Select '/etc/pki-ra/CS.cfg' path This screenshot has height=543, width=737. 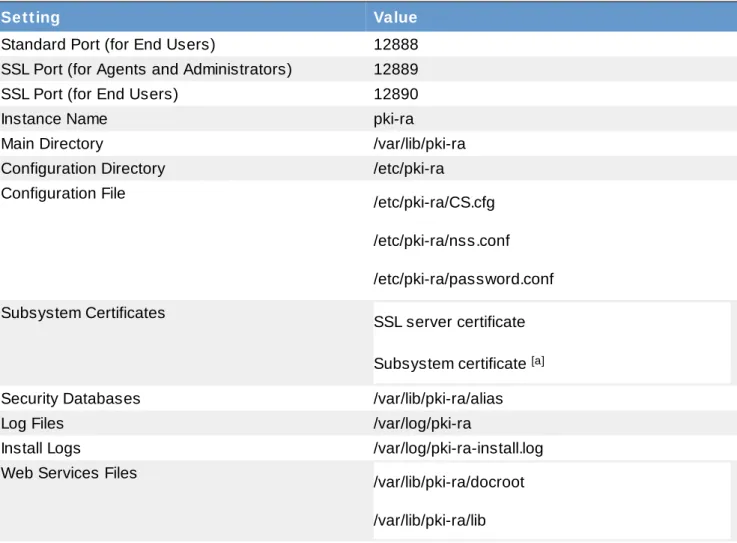click(x=434, y=203)
